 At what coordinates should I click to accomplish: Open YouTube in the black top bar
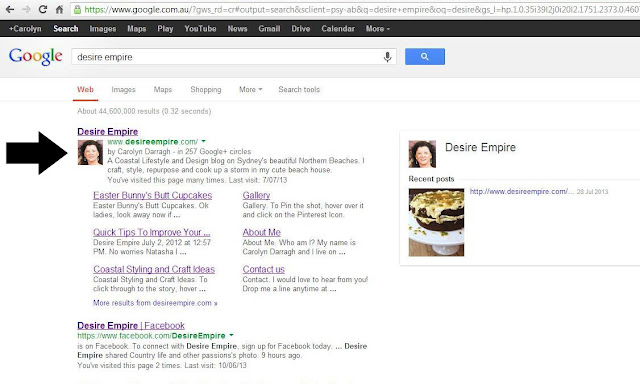[x=200, y=29]
